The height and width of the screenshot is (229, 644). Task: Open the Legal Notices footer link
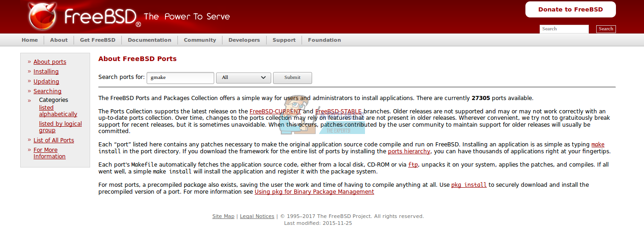257,216
